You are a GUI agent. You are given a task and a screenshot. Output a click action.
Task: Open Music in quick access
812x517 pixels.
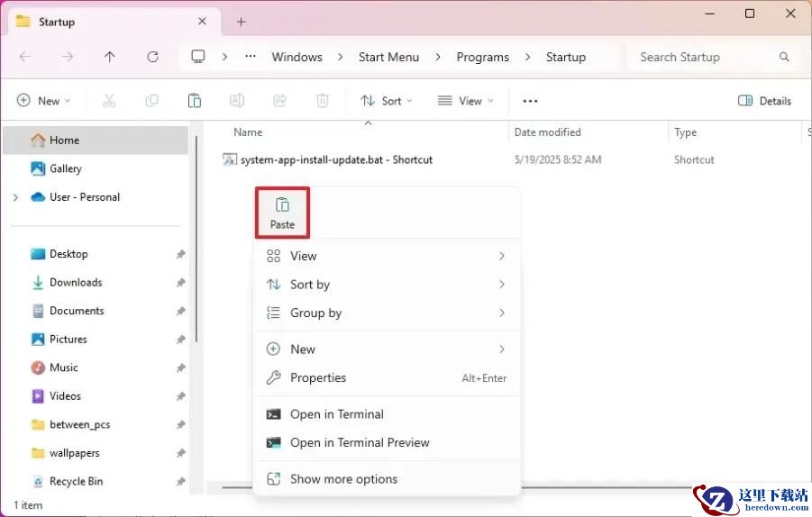pos(96,368)
